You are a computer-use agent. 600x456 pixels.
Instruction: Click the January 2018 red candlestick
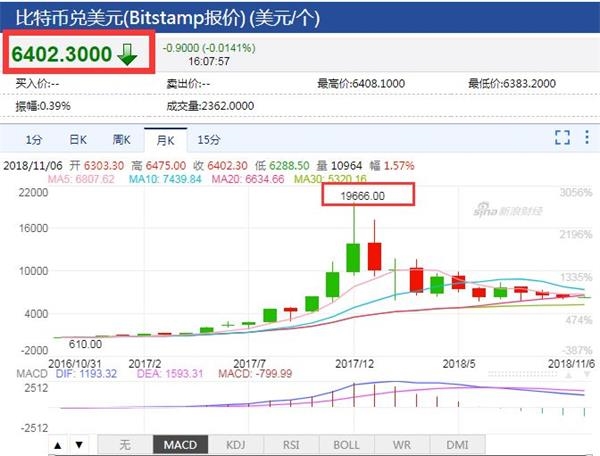(375, 256)
